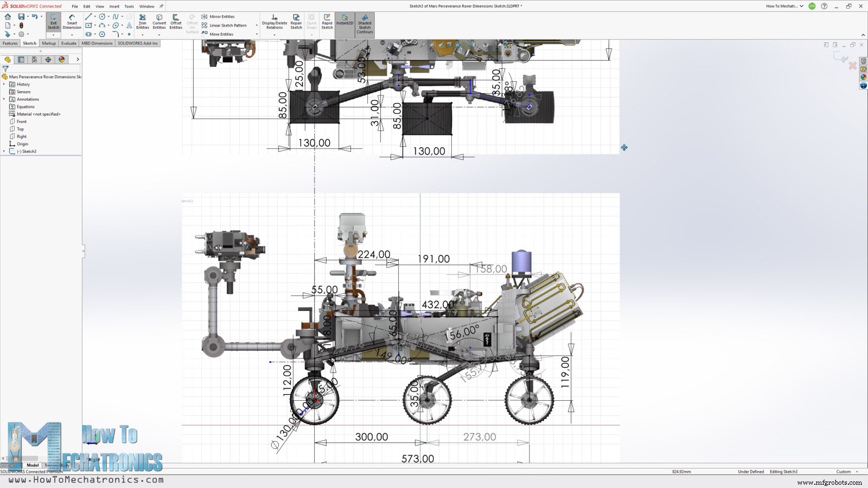The image size is (868, 488).
Task: Open the Tools menu
Action: pos(129,6)
